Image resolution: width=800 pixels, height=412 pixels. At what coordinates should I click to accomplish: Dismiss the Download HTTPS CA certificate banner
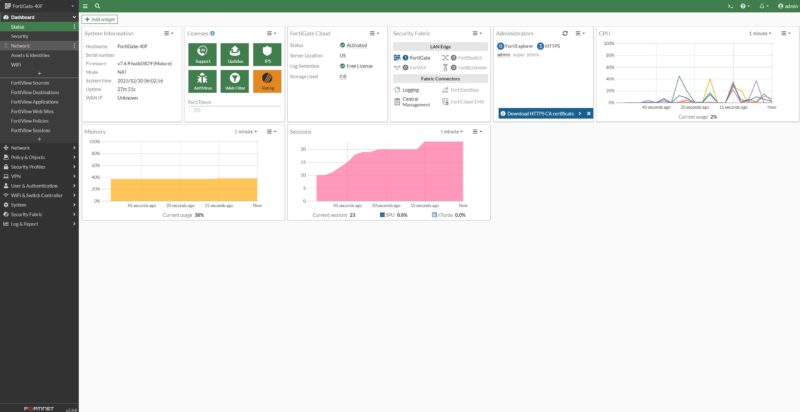588,113
